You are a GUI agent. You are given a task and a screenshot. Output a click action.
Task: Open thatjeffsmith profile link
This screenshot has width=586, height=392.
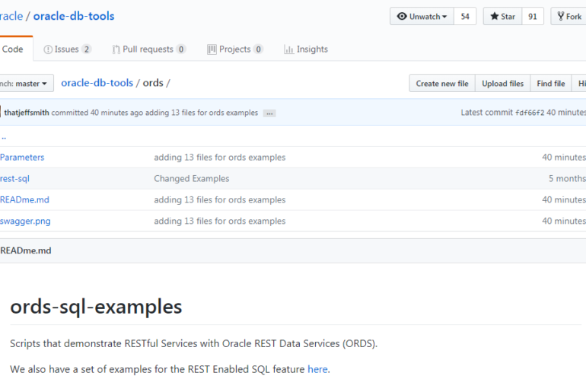(x=27, y=113)
